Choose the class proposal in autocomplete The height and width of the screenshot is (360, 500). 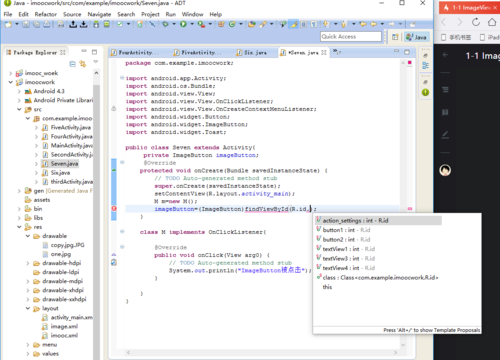378,277
